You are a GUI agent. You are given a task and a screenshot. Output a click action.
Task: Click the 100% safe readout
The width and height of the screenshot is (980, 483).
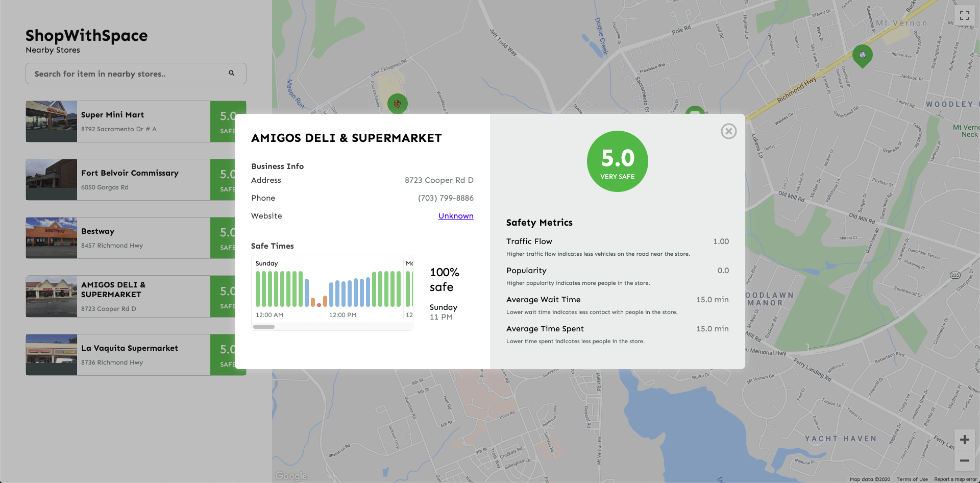pos(444,280)
